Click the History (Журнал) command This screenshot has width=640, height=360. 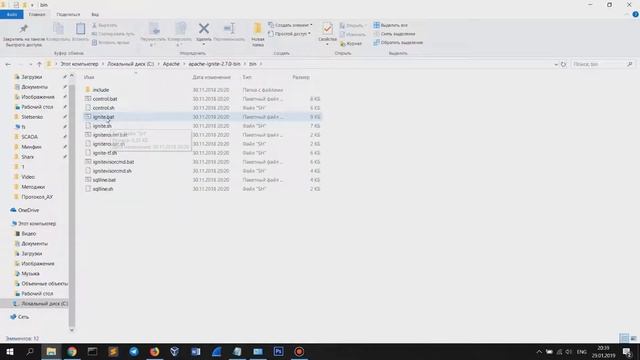coord(351,43)
